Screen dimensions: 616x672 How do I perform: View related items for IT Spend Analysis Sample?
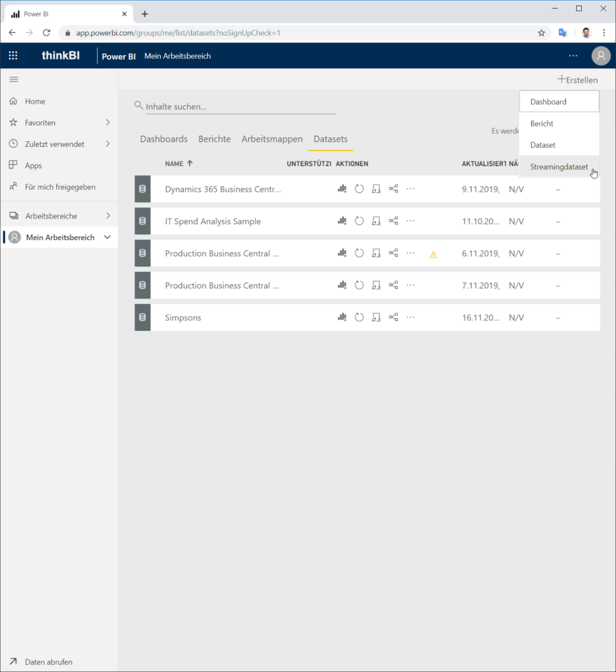(x=393, y=221)
